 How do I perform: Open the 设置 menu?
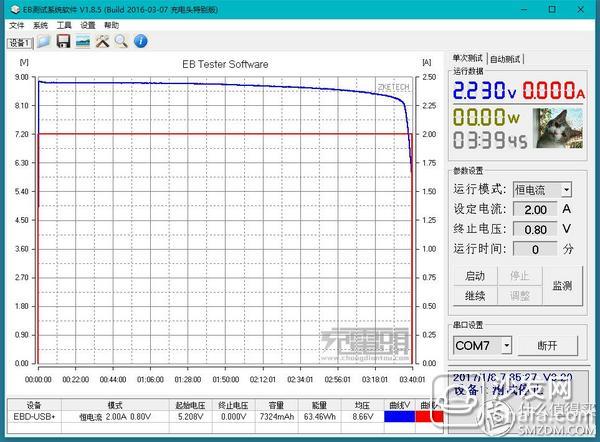[x=88, y=25]
